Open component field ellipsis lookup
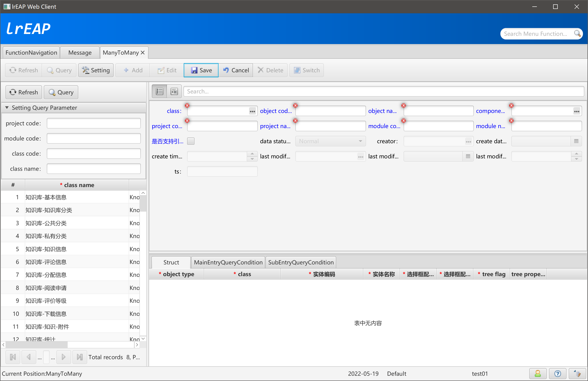The height and width of the screenshot is (381, 588). coord(577,111)
